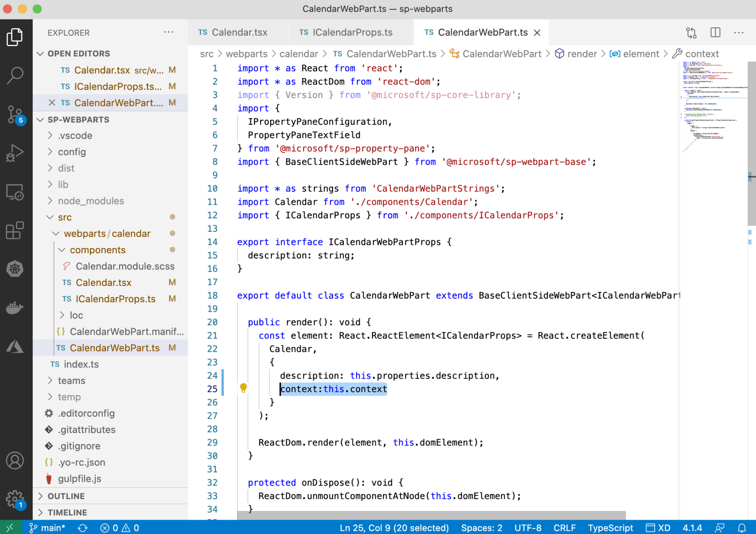Viewport: 756px width, 534px height.
Task: Open Manage settings gear icon
Action: (15, 499)
